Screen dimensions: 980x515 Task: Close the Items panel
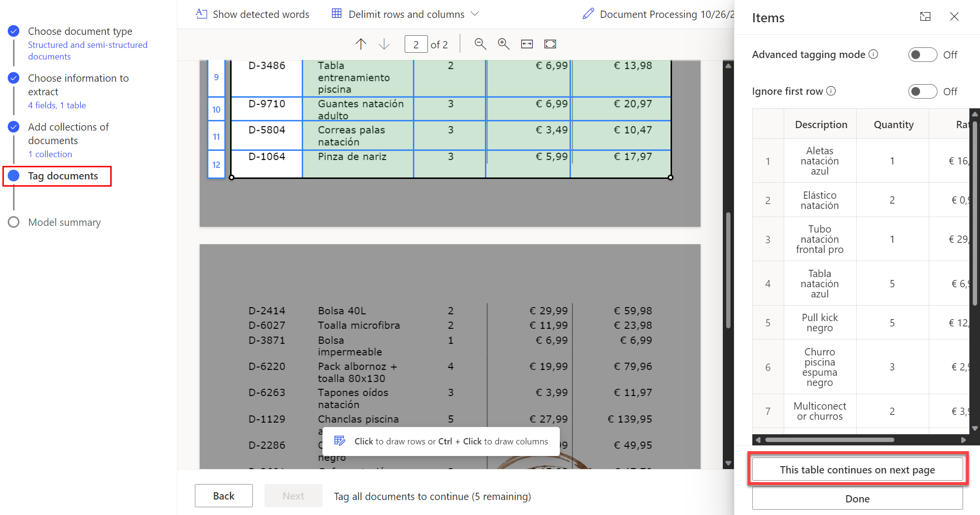click(x=953, y=16)
